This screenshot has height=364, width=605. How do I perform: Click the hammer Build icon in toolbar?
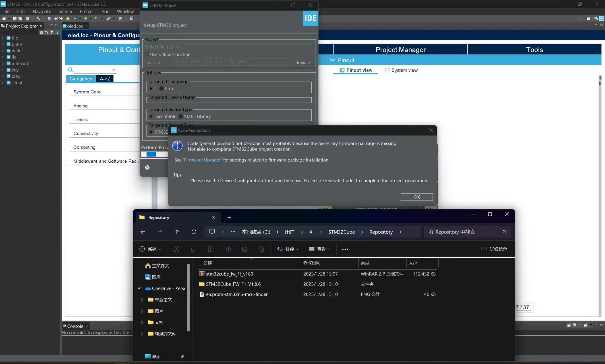38,18
